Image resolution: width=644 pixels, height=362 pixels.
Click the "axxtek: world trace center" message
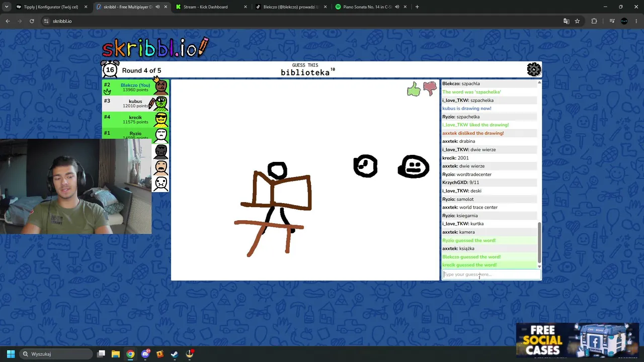coord(470,207)
